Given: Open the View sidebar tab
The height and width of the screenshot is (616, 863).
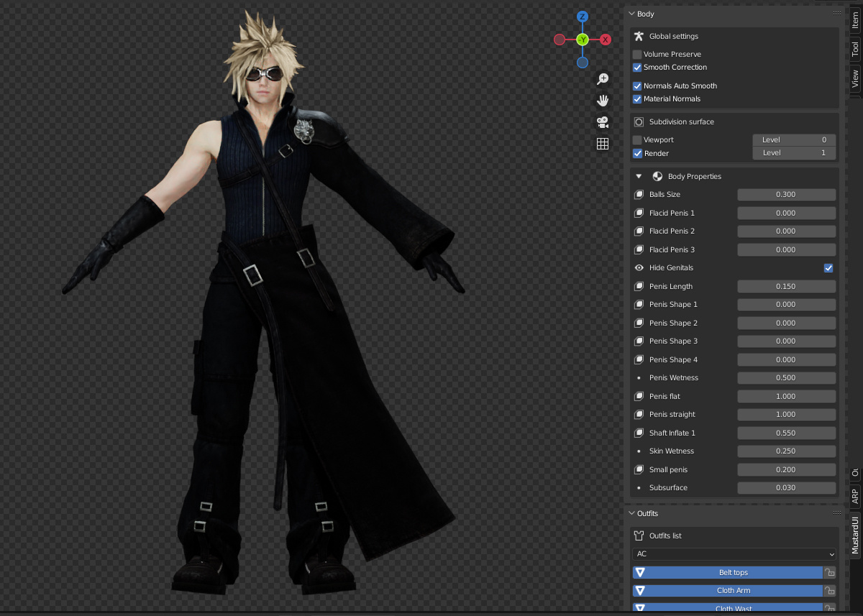Looking at the screenshot, I should (x=855, y=78).
